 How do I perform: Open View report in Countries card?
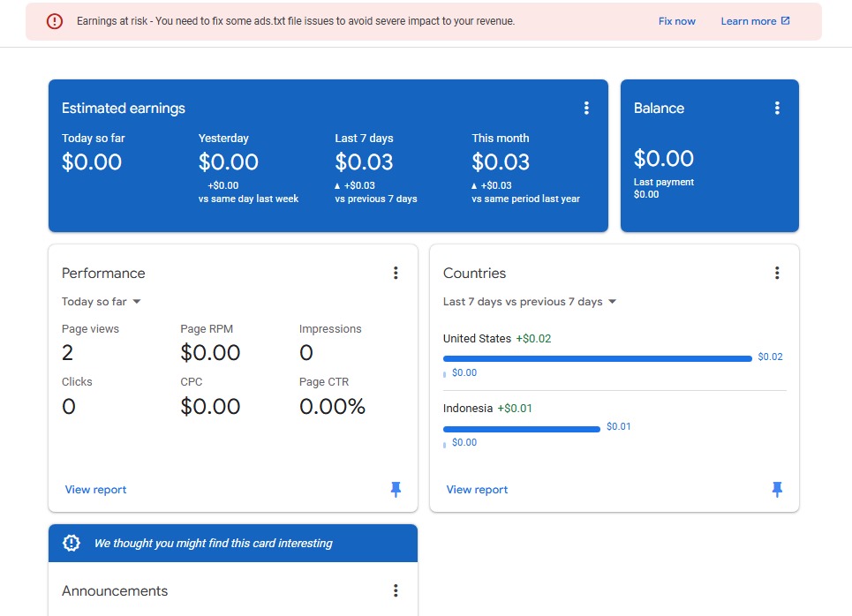coord(477,490)
